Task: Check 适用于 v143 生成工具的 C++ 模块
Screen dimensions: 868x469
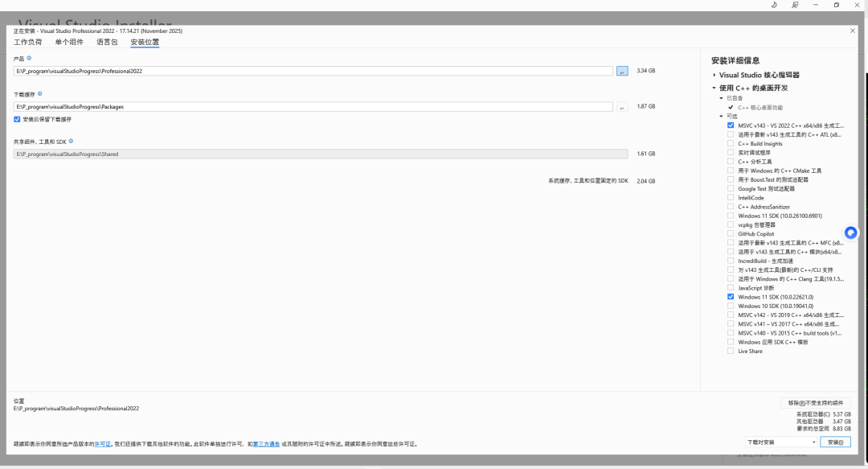Action: (731, 252)
